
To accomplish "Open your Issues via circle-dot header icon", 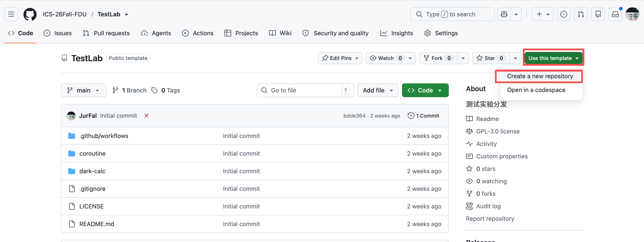I will 564,14.
